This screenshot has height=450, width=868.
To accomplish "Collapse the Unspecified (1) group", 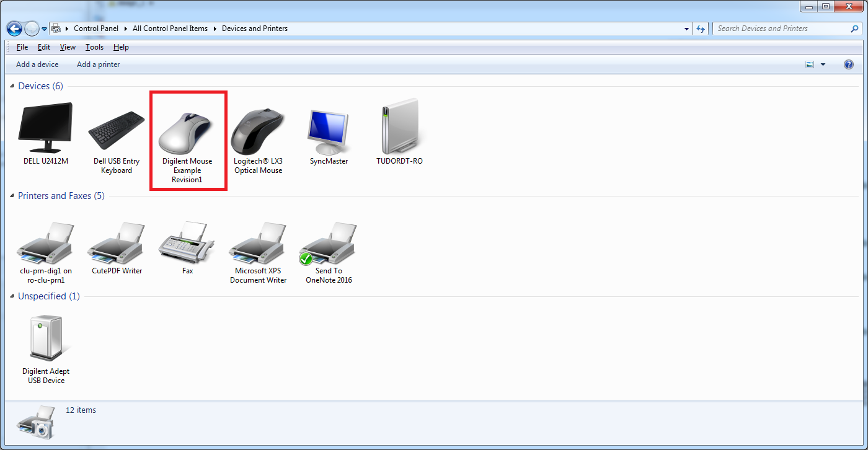I will [x=12, y=296].
